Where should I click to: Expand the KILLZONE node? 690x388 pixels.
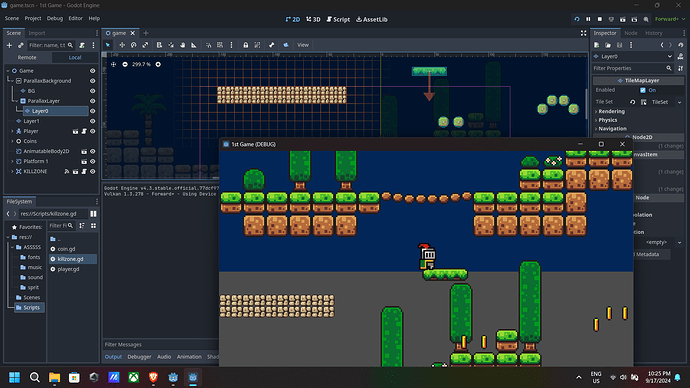pyautogui.click(x=12, y=172)
